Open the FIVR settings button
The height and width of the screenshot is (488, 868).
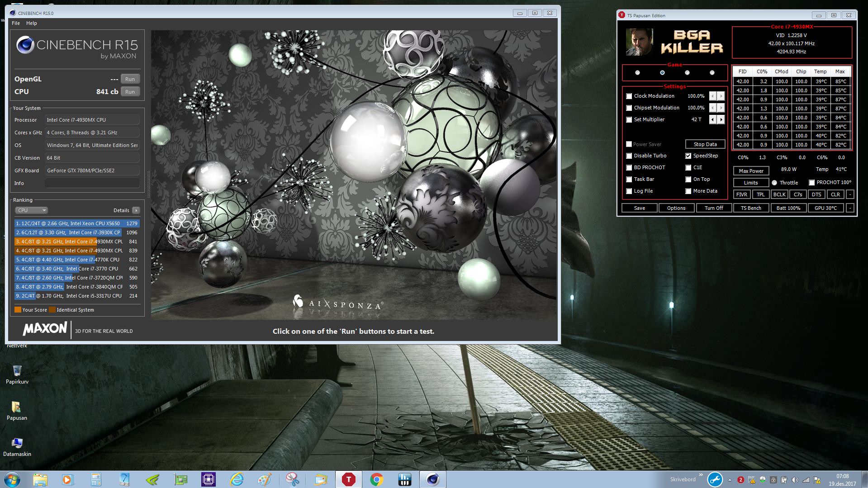tap(742, 194)
